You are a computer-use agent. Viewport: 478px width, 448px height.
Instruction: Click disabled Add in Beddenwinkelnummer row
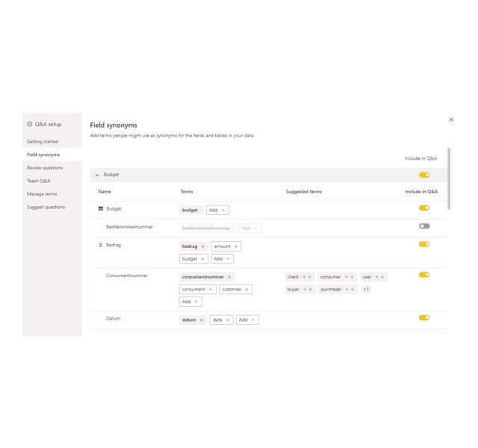tap(249, 228)
